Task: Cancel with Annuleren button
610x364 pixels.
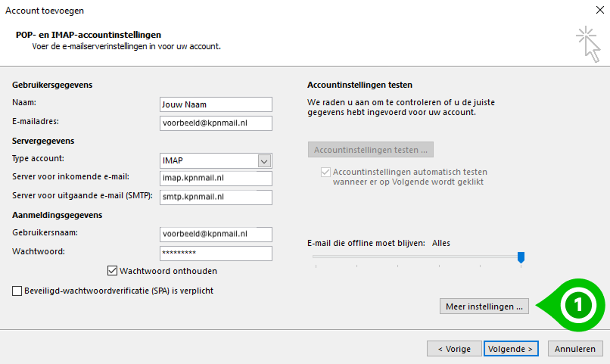Action: (575, 349)
